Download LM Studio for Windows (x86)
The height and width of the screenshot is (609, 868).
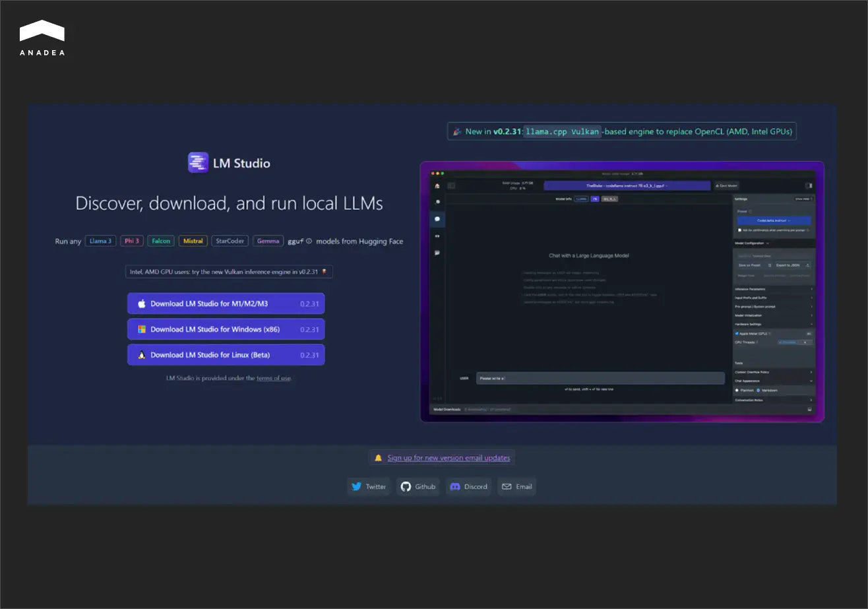click(226, 329)
